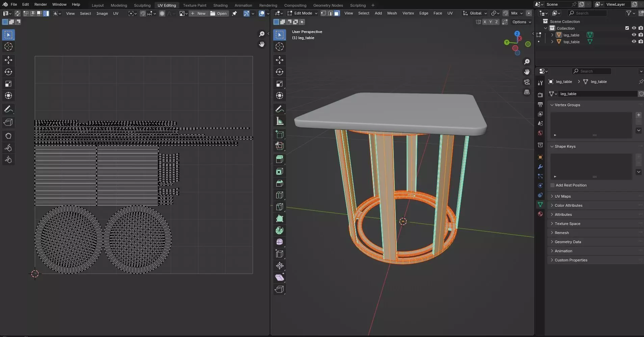644x337 pixels.
Task: Enable the Add Rest Position checkbox
Action: coord(552,185)
